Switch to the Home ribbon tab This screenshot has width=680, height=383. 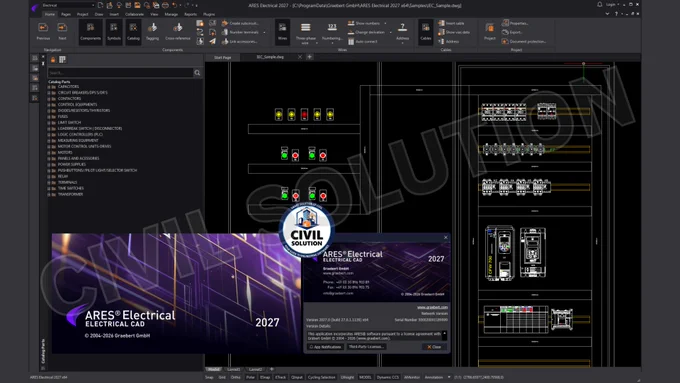(50, 14)
